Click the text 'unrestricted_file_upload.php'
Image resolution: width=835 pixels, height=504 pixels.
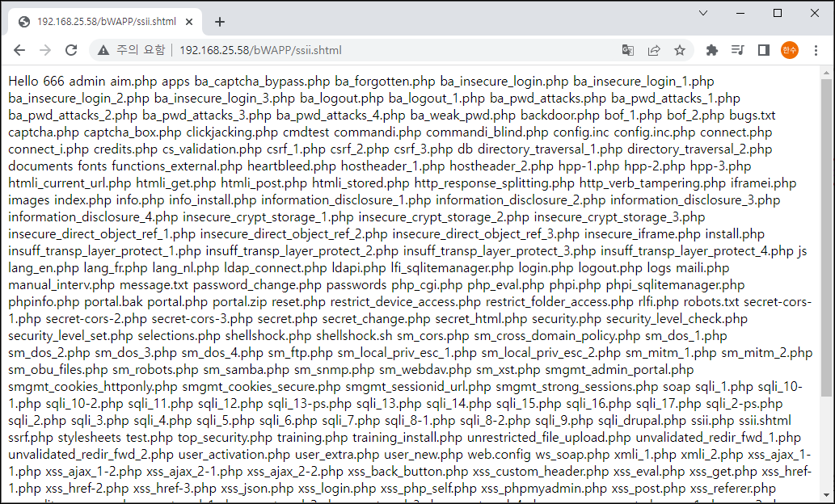549,438
